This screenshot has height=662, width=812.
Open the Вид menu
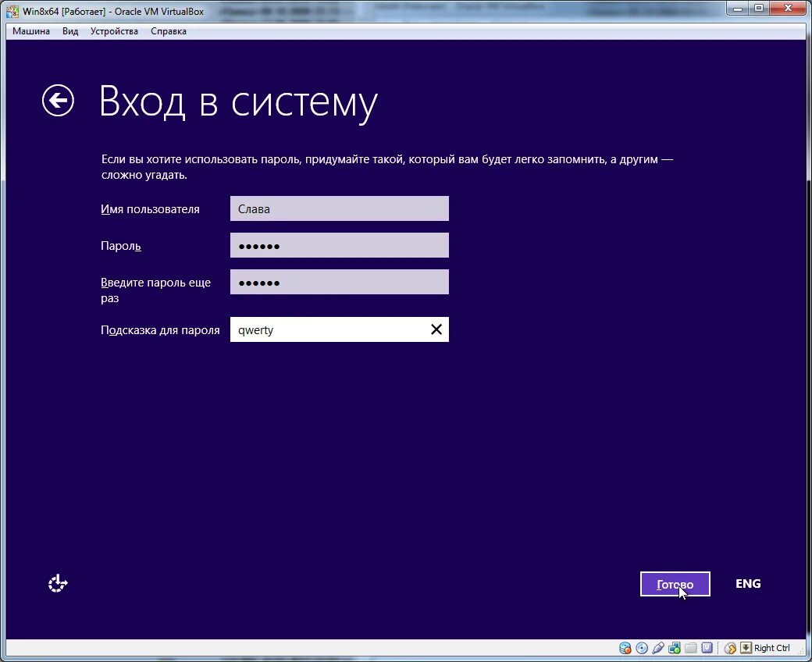70,31
